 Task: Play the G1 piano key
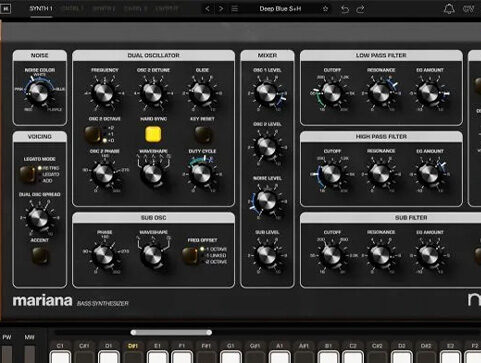pyautogui.click(x=231, y=357)
